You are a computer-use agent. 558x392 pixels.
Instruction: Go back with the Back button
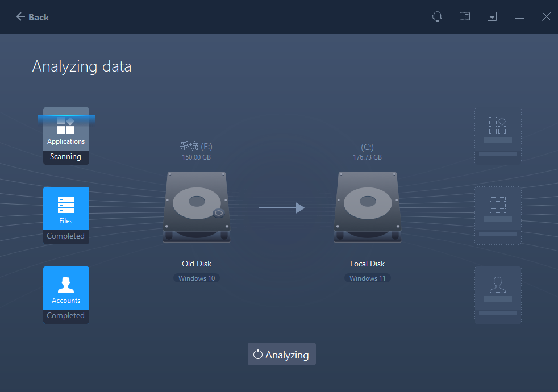pos(32,16)
